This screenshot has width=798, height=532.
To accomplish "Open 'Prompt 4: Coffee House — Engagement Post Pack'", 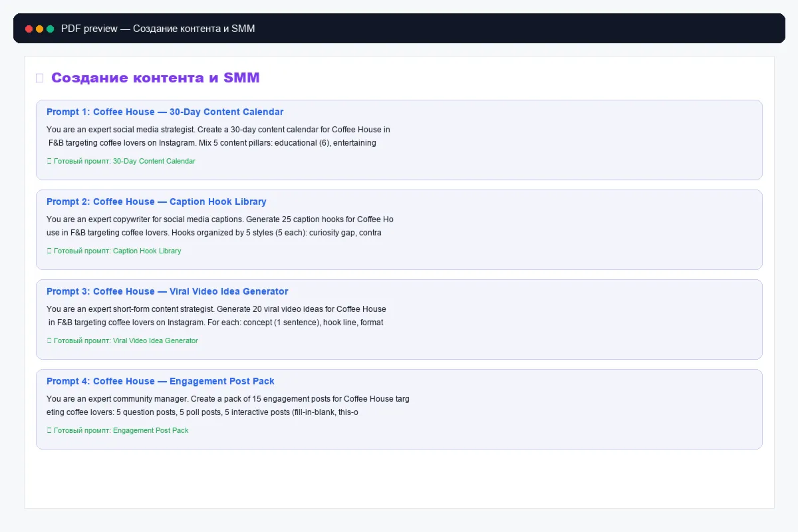I will pos(160,381).
